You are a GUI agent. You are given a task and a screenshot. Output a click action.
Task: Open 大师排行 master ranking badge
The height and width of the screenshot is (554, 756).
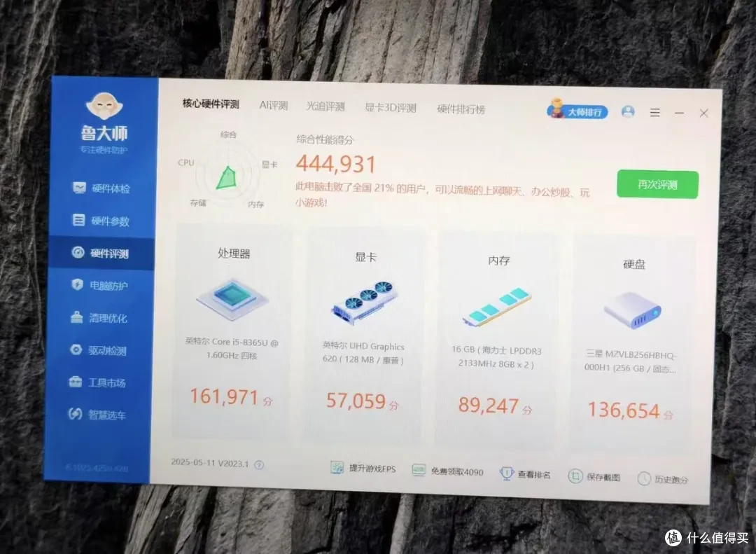577,110
